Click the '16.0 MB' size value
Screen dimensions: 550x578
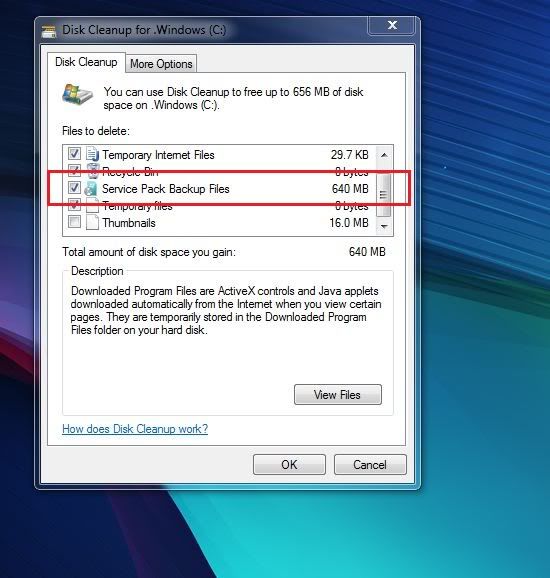[x=349, y=222]
